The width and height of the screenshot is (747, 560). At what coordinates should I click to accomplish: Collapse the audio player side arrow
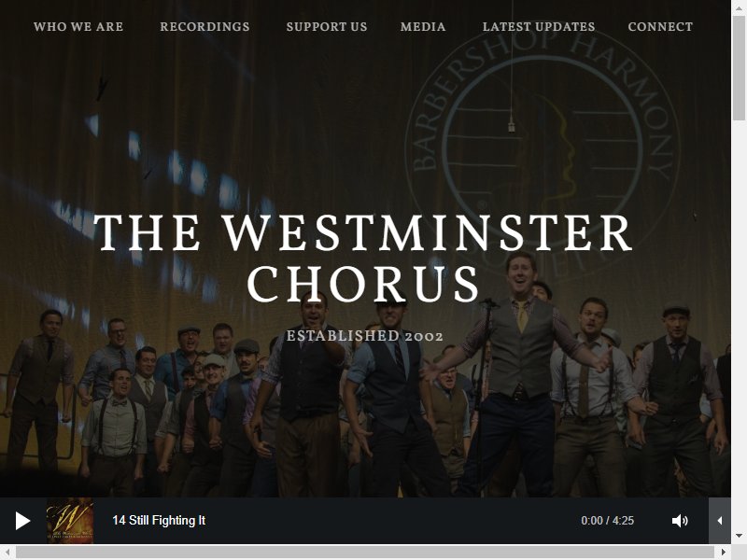[719, 521]
